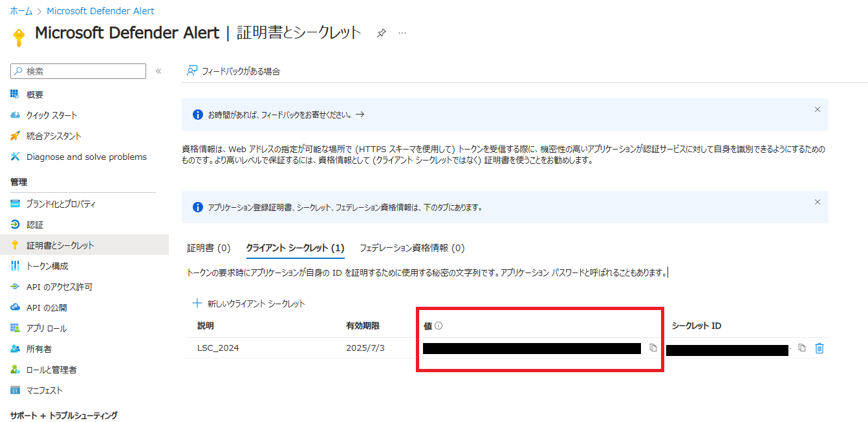Click the 説明 column header
This screenshot has height=422, width=868.
(206, 326)
